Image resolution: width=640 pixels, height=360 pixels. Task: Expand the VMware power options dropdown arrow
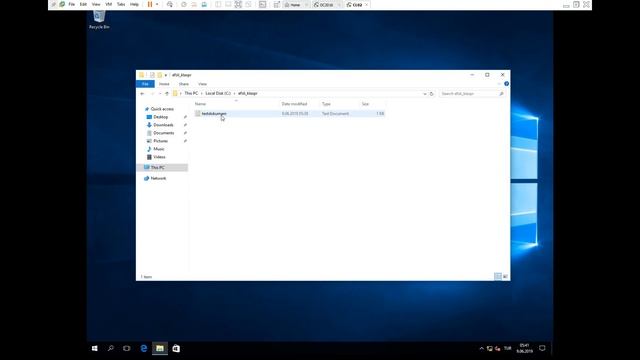click(157, 4)
